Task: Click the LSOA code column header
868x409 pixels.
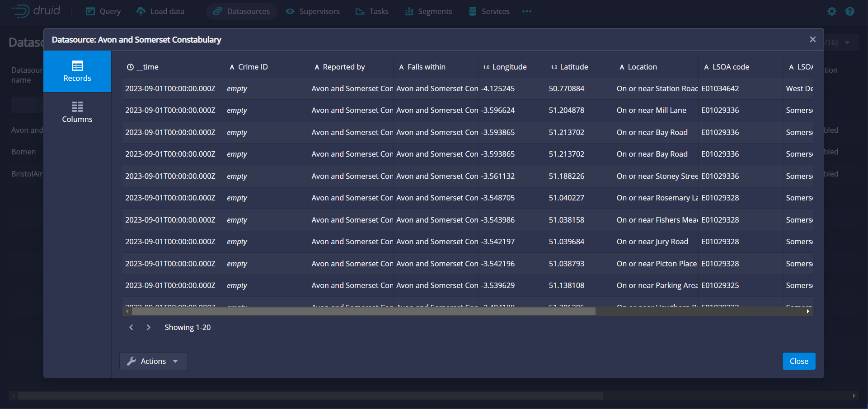Action: tap(741, 67)
